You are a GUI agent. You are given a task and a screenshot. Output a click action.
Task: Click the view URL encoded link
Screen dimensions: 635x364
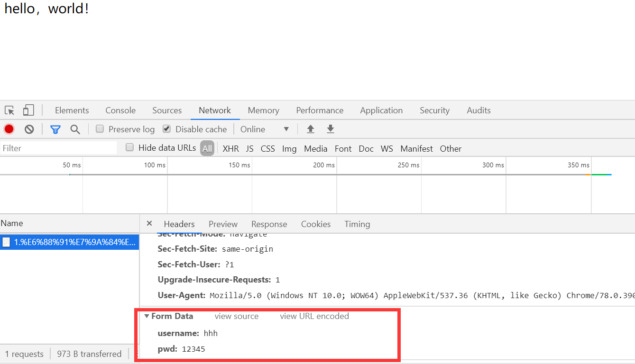pyautogui.click(x=314, y=316)
